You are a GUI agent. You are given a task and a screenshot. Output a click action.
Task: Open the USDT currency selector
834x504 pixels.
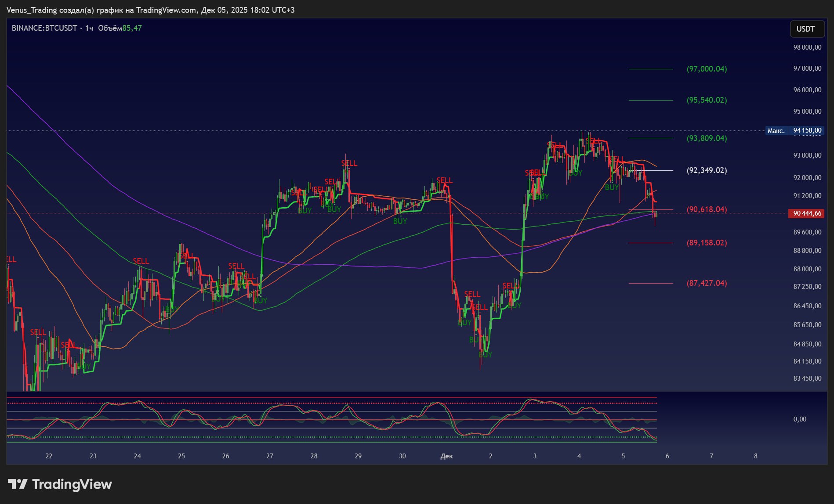[805, 29]
